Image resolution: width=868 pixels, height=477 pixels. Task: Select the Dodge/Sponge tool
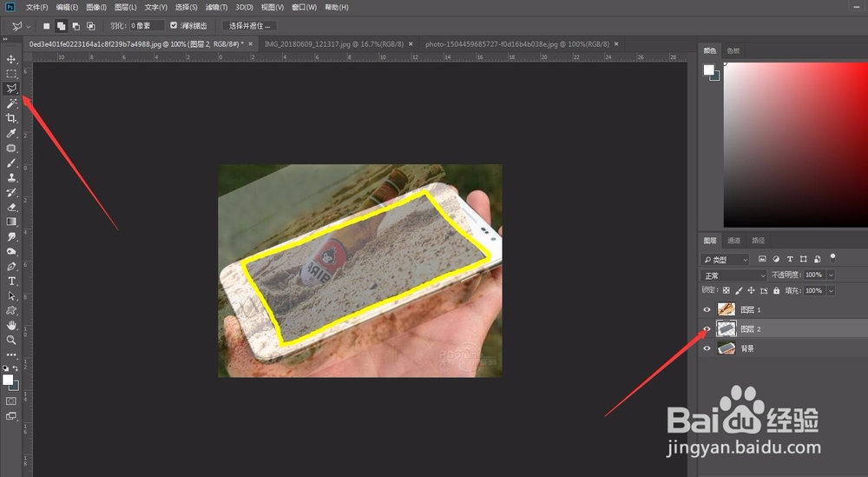(11, 251)
